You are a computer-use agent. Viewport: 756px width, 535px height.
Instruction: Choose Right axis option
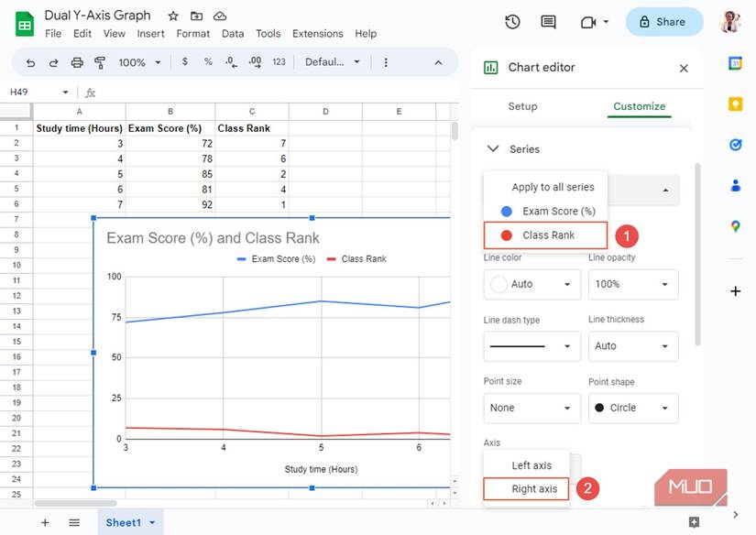(x=534, y=488)
